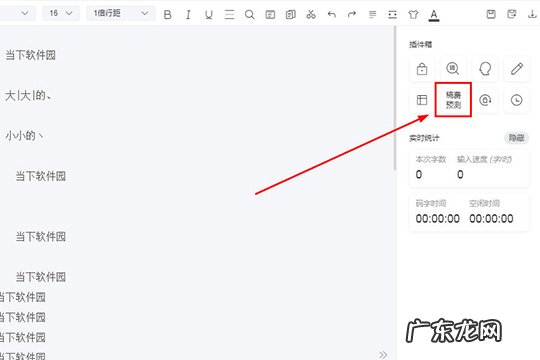Viewport: 540px width, 360px height.
Task: Open the 1倍行距 line spacing dropdown
Action: [x=121, y=13]
